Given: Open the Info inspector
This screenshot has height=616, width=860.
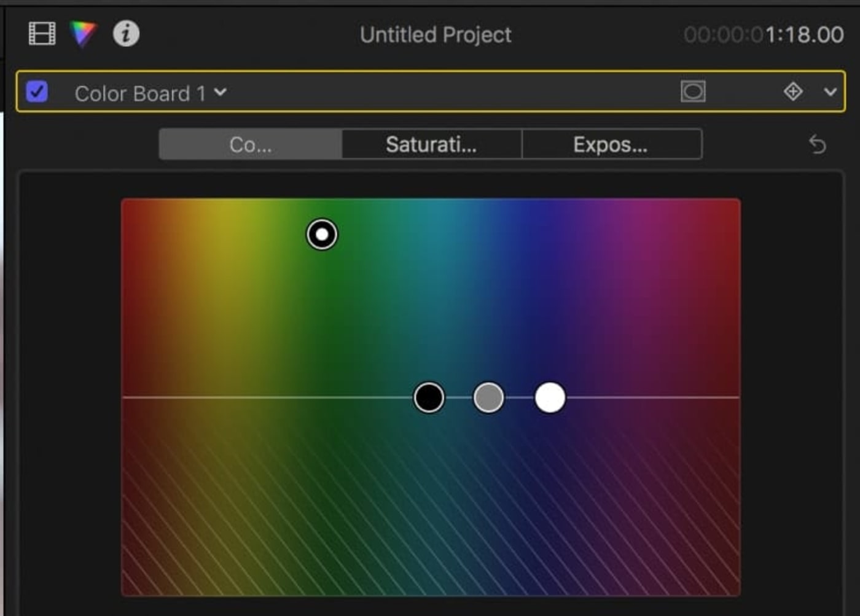Looking at the screenshot, I should tap(126, 34).
